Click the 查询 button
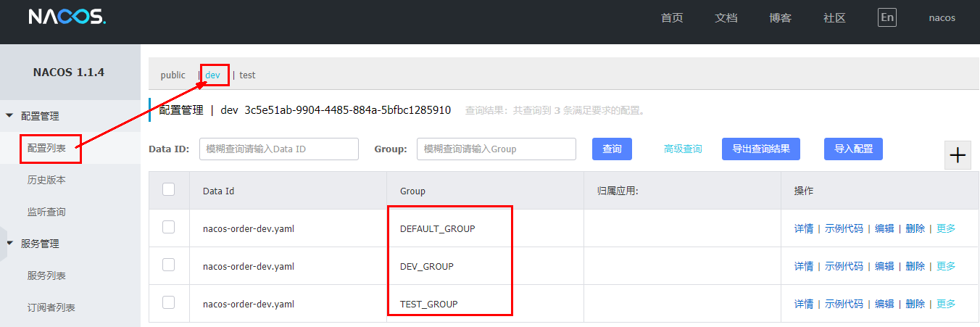This screenshot has width=980, height=327. pyautogui.click(x=612, y=149)
